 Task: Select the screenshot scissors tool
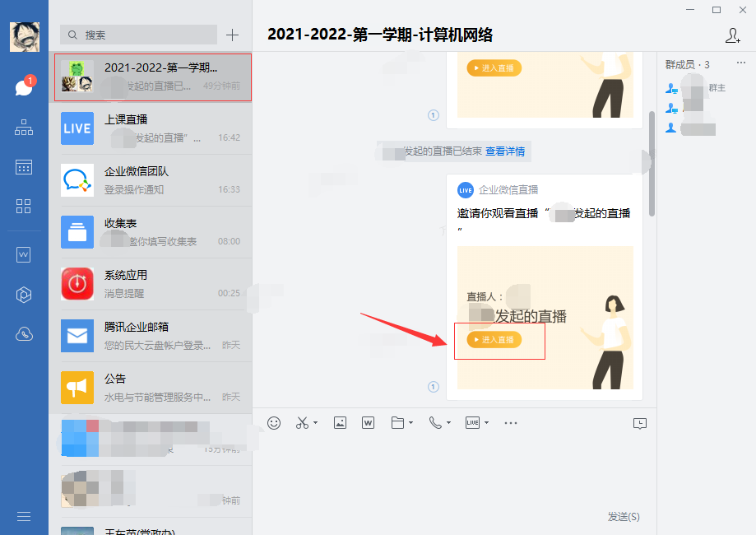coord(301,422)
